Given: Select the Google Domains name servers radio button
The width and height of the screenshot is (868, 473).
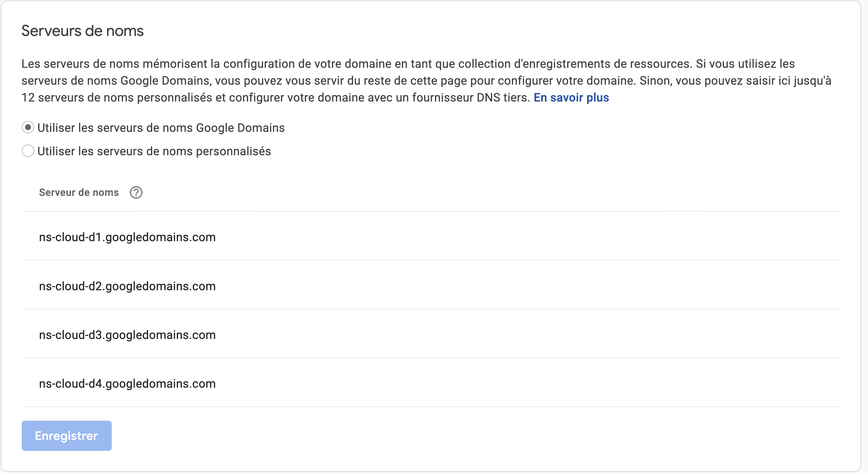Looking at the screenshot, I should [x=28, y=128].
